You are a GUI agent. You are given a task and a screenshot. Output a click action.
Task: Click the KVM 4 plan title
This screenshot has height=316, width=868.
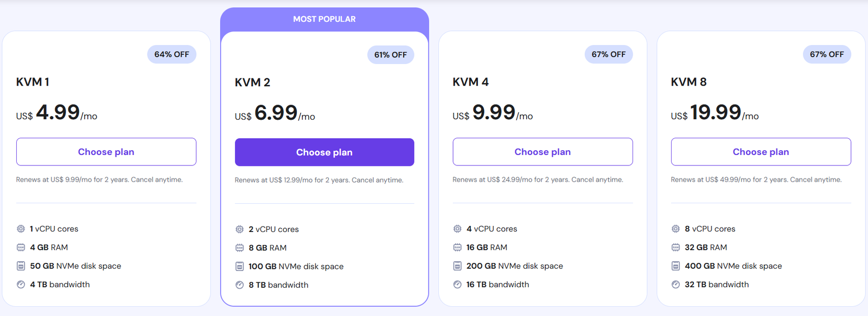pyautogui.click(x=470, y=82)
